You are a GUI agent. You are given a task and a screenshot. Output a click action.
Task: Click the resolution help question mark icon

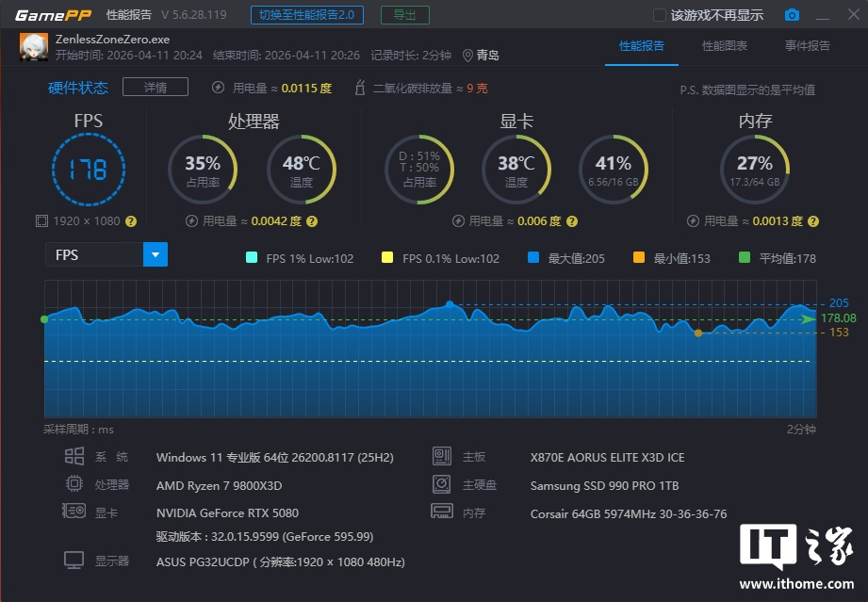point(131,221)
